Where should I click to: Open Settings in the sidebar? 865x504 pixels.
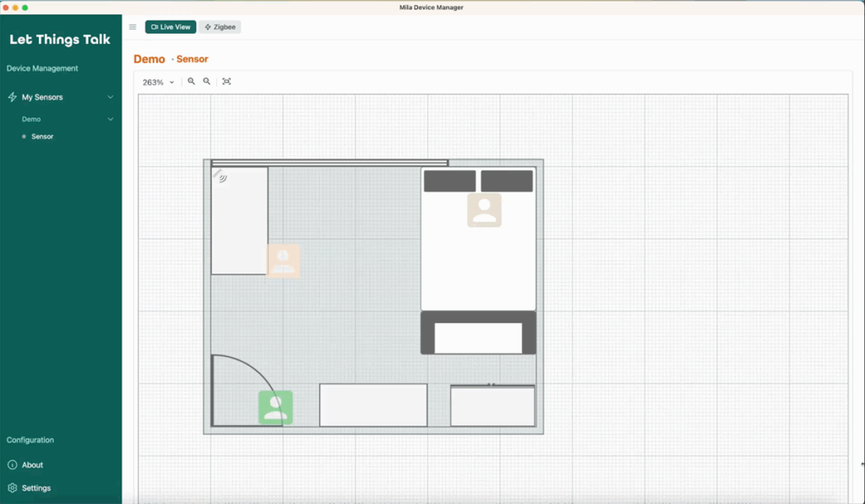(35, 488)
